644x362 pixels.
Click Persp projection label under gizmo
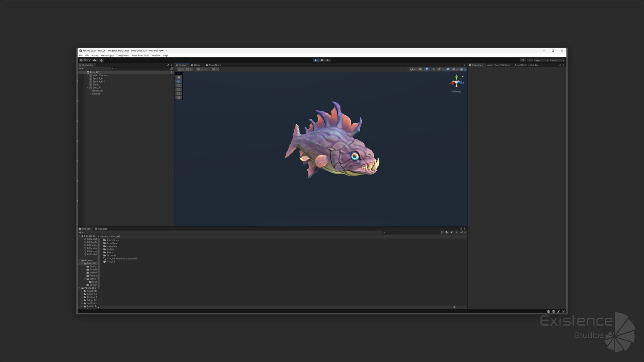pyautogui.click(x=456, y=92)
